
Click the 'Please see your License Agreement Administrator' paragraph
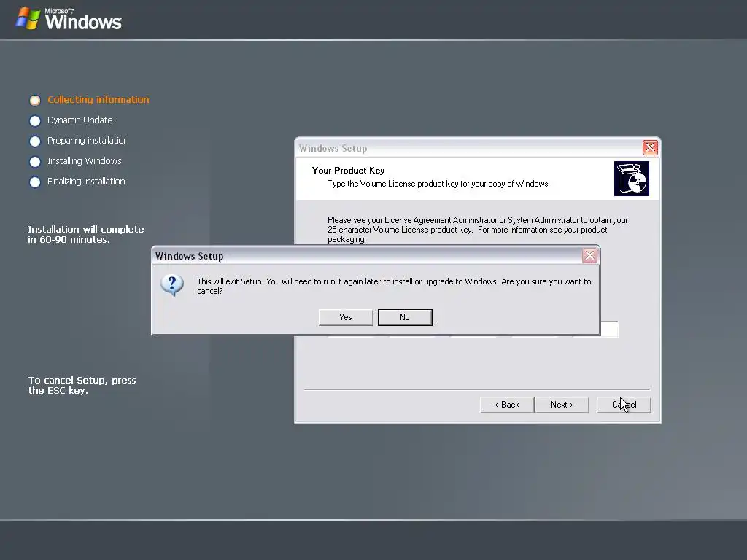(x=477, y=230)
